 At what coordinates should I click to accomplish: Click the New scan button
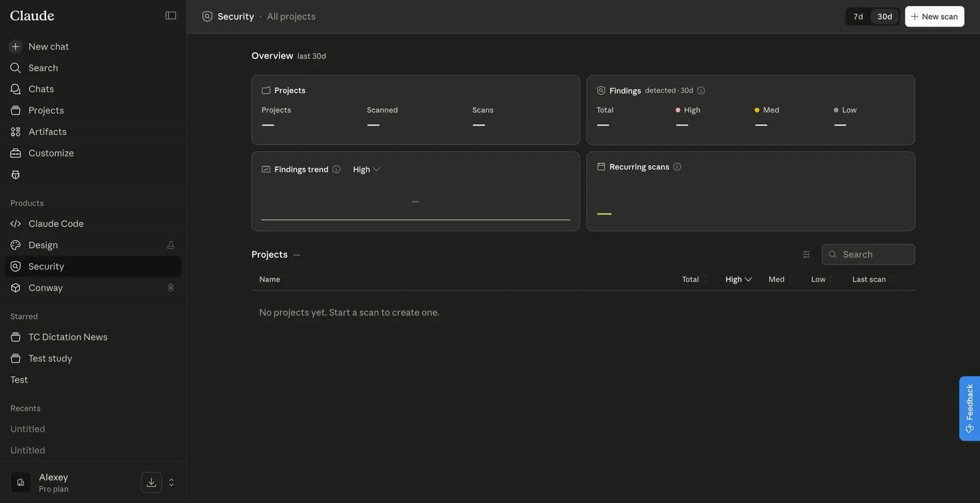[x=934, y=17]
